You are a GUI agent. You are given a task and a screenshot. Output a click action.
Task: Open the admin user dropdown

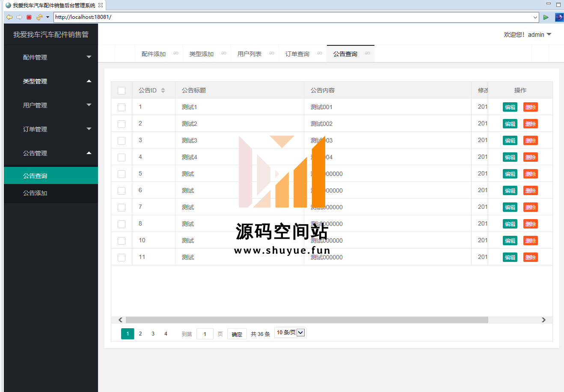point(528,35)
